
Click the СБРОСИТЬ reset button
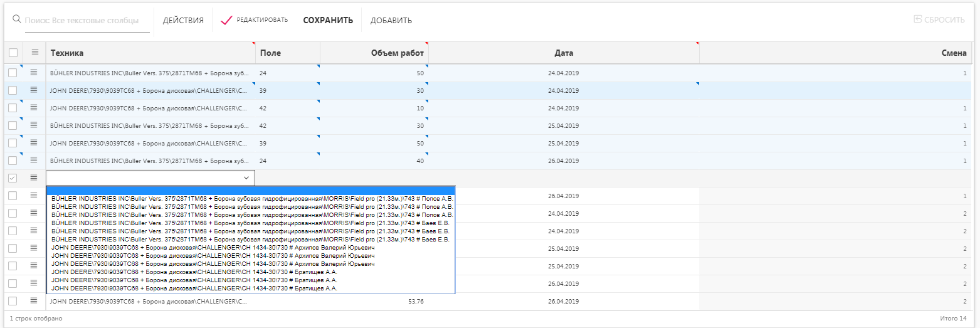coord(939,19)
